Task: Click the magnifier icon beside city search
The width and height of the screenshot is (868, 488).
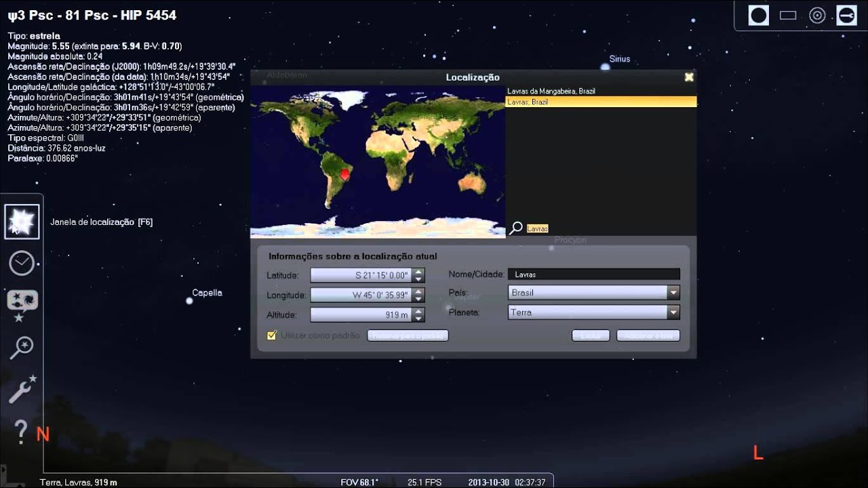Action: click(516, 228)
